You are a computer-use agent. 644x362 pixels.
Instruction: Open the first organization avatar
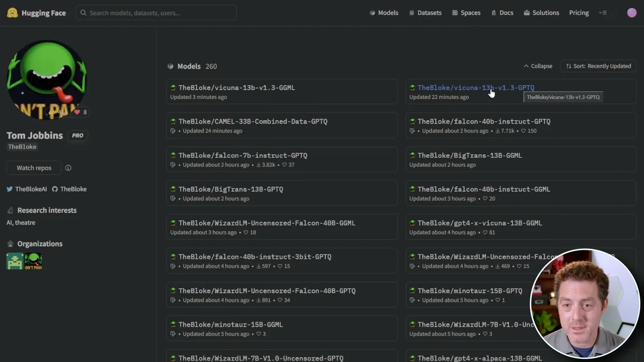click(x=15, y=261)
